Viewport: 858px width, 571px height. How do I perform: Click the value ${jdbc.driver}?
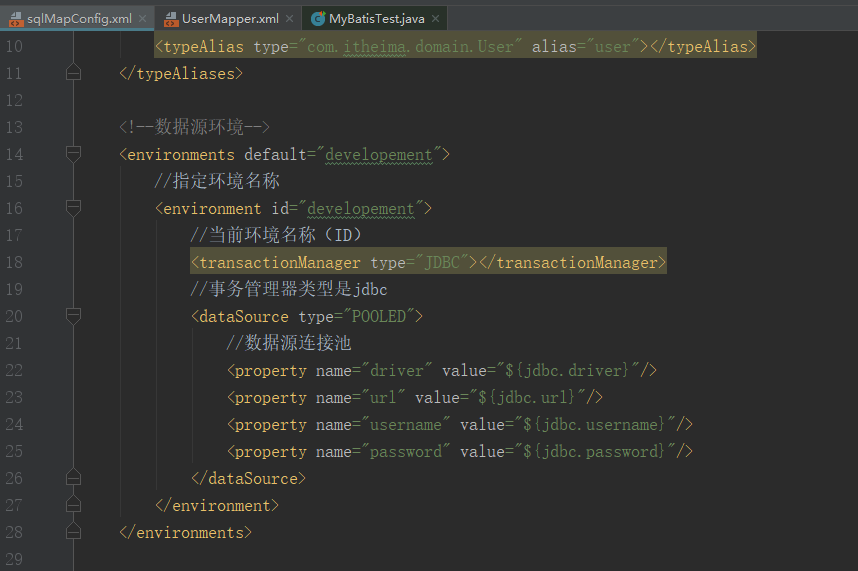click(x=567, y=370)
